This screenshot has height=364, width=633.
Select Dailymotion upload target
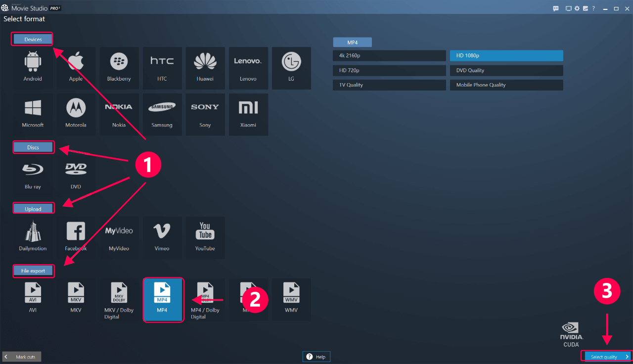point(33,238)
